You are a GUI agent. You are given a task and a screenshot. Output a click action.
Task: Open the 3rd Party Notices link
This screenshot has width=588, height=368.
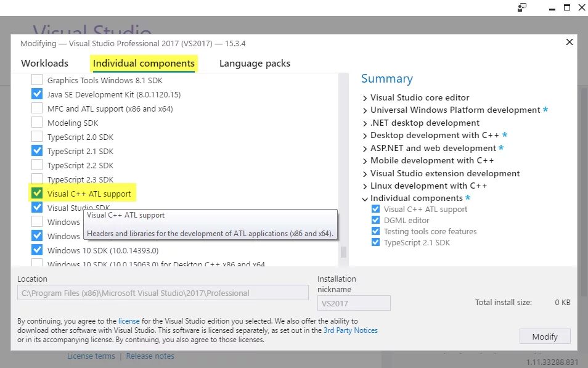[351, 330]
